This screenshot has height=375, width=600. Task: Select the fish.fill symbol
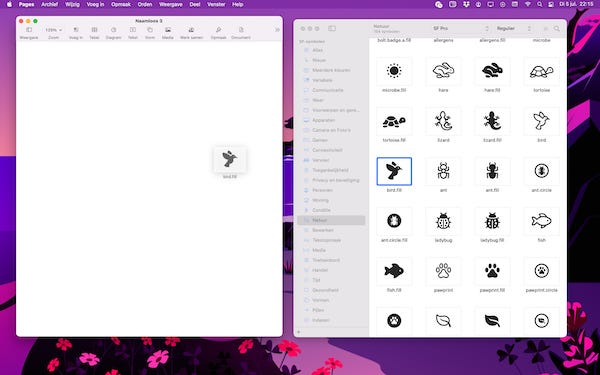pyautogui.click(x=394, y=271)
